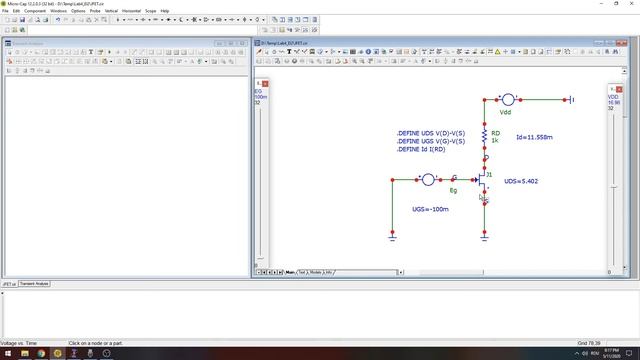Open dropdown arrow beside Diode component
Viewport: 640px width, 360px height.
coord(175,20)
